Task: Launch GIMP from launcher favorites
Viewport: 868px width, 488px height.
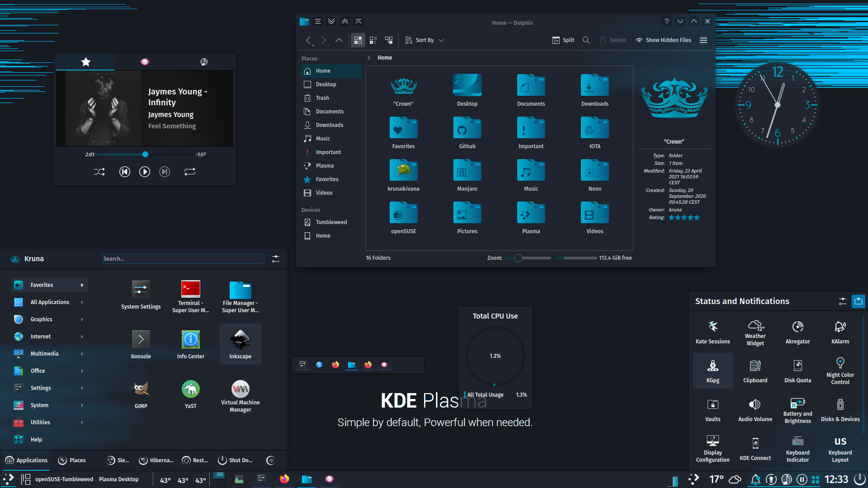Action: click(141, 394)
